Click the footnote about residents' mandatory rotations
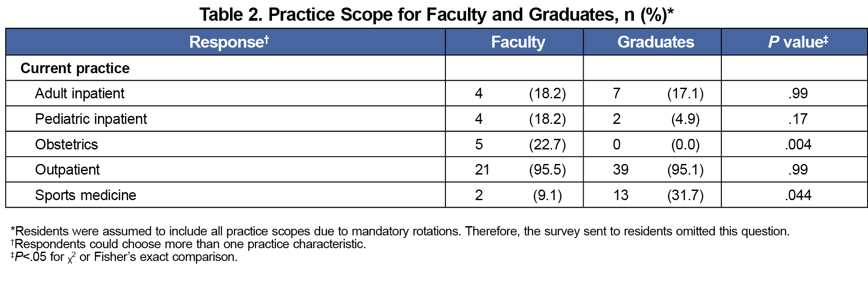This screenshot has height=283, width=868. 400,231
